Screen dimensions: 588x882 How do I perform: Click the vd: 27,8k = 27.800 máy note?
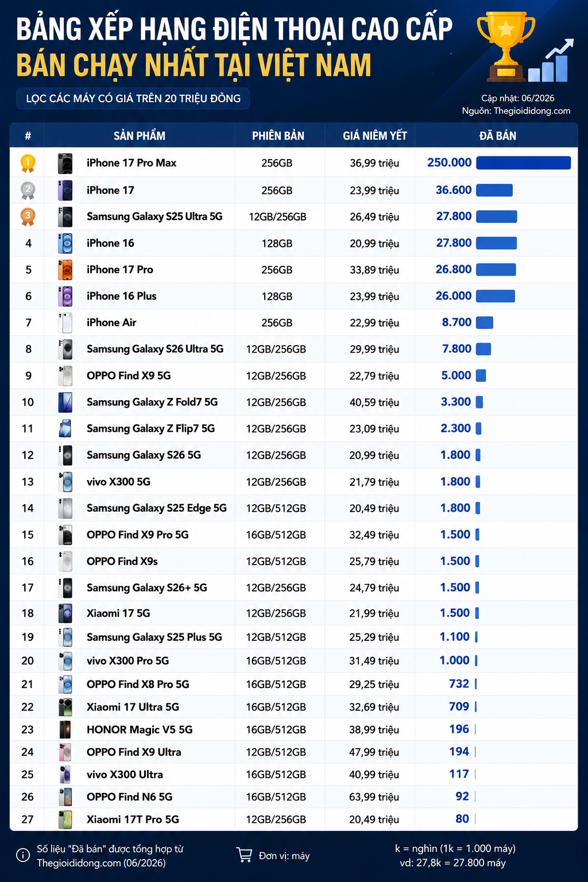453,862
